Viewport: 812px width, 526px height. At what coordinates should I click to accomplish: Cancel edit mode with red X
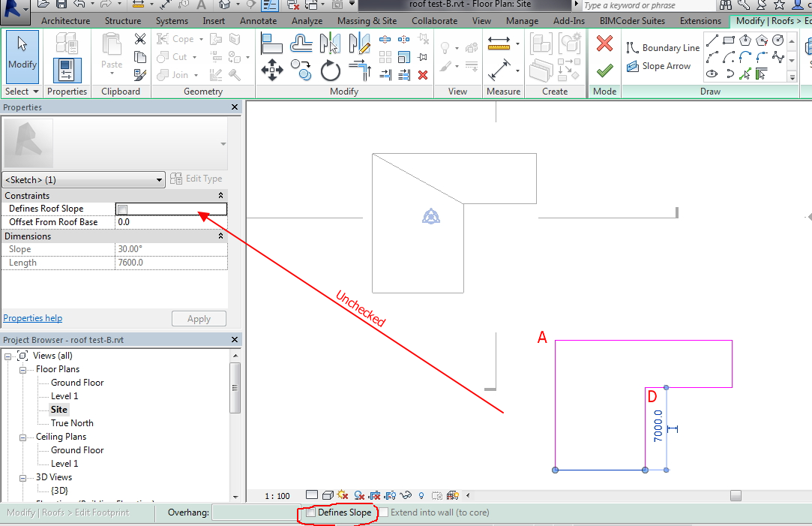604,44
